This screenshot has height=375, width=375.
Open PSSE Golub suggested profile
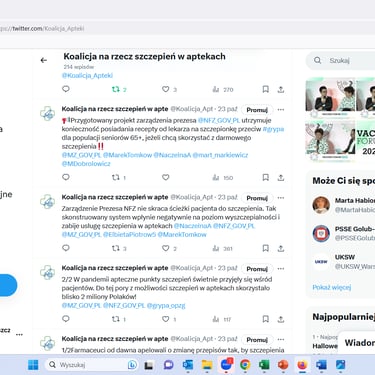tap(343, 233)
